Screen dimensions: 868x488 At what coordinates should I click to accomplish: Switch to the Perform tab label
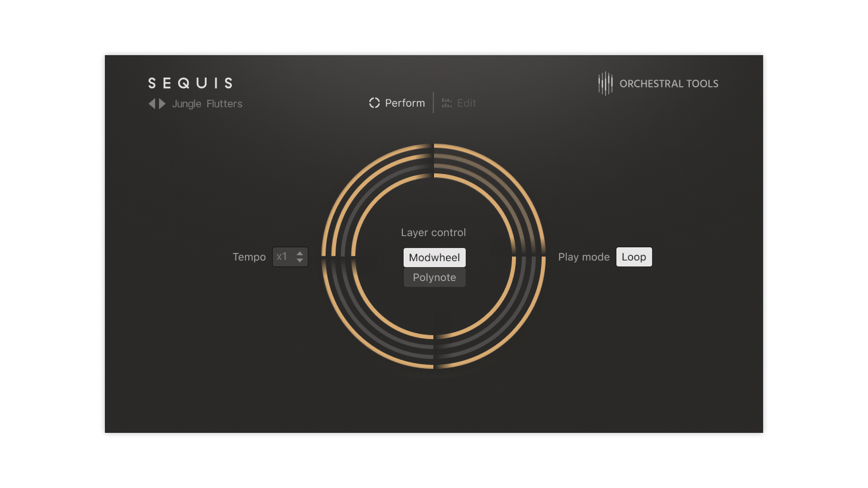click(405, 103)
